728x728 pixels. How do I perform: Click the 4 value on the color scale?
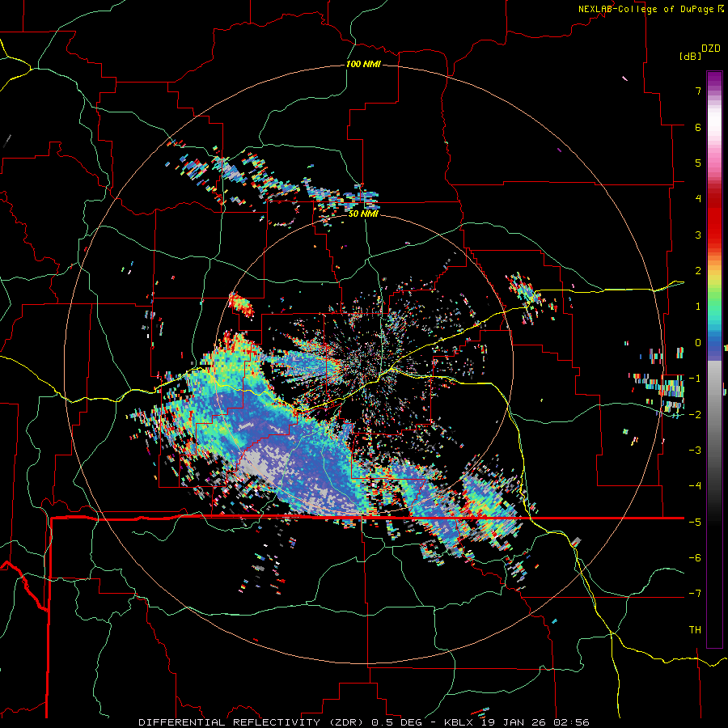click(x=698, y=199)
